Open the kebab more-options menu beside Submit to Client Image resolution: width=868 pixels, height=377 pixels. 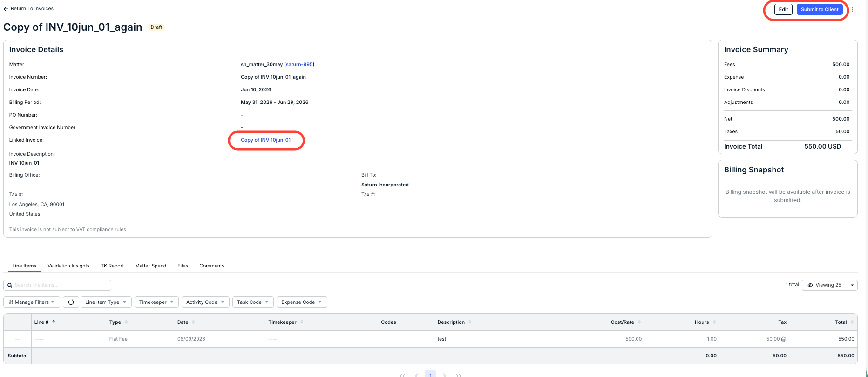pyautogui.click(x=853, y=9)
